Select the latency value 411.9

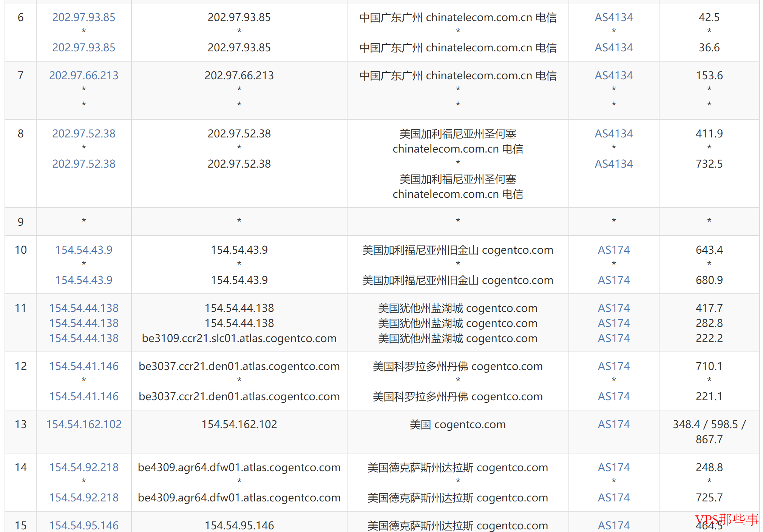click(709, 134)
